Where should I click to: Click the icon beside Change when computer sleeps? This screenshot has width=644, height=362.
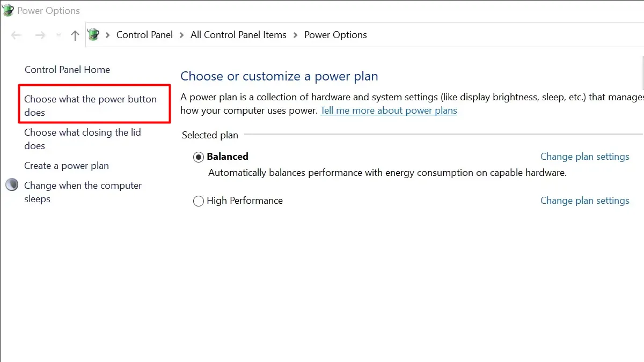coord(12,186)
